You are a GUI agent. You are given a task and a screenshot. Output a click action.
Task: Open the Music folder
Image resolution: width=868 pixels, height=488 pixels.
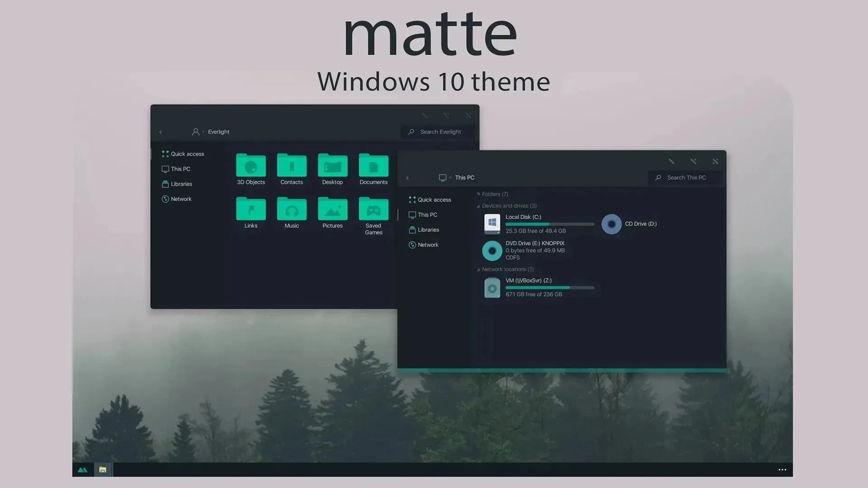click(292, 210)
